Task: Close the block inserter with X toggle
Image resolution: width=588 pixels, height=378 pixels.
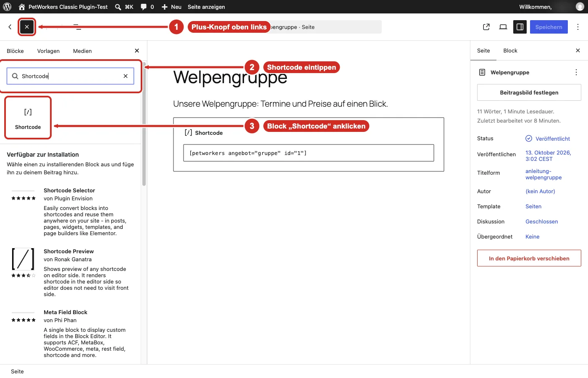Action: click(27, 27)
